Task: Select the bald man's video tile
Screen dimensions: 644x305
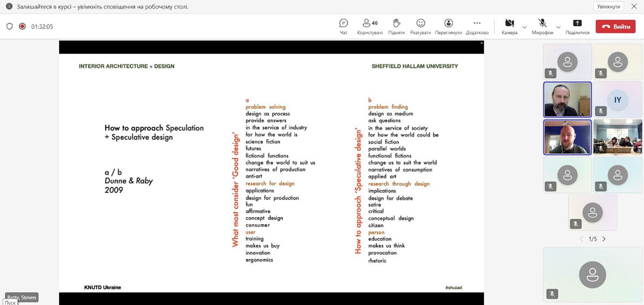Action: point(567,137)
